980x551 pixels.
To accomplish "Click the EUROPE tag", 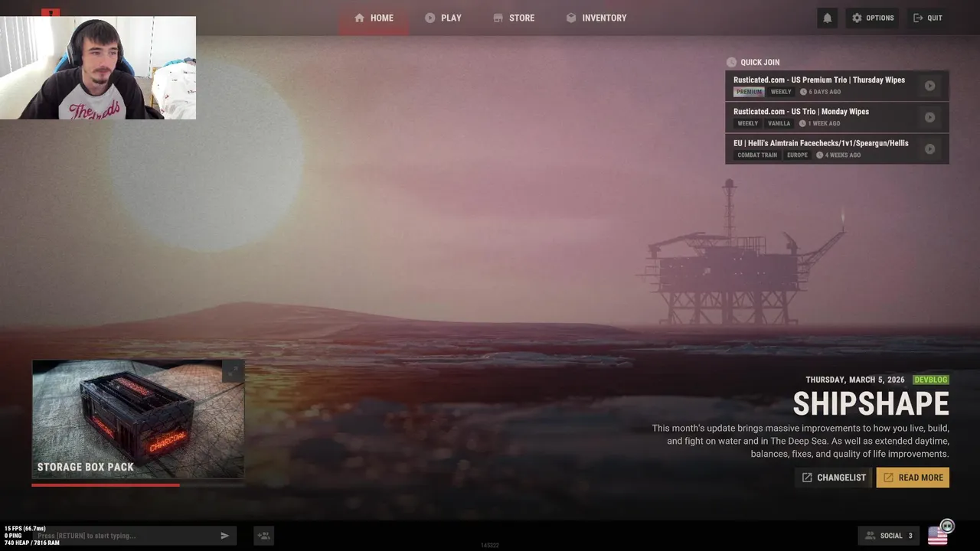I will 797,155.
